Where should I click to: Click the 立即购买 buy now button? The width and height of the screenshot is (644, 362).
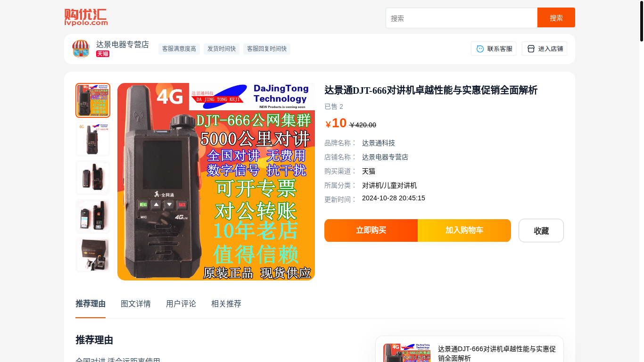pos(371,230)
